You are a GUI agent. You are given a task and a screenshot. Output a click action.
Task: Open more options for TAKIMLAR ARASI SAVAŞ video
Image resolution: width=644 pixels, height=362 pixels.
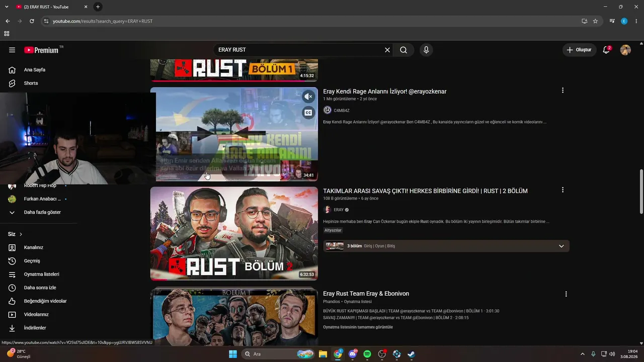point(562,190)
